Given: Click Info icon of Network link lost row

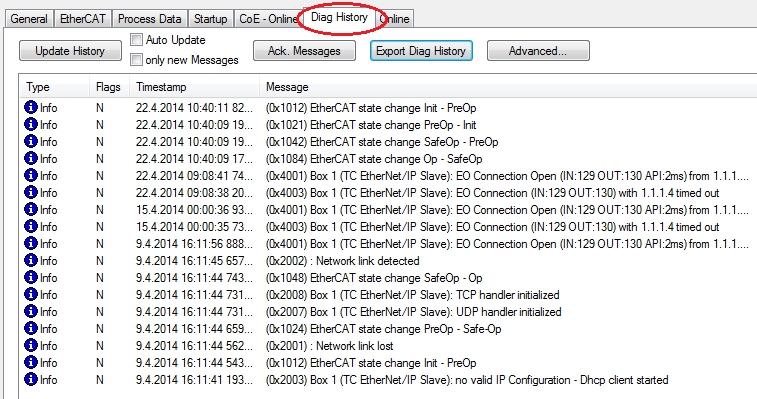Looking at the screenshot, I should tap(30, 345).
